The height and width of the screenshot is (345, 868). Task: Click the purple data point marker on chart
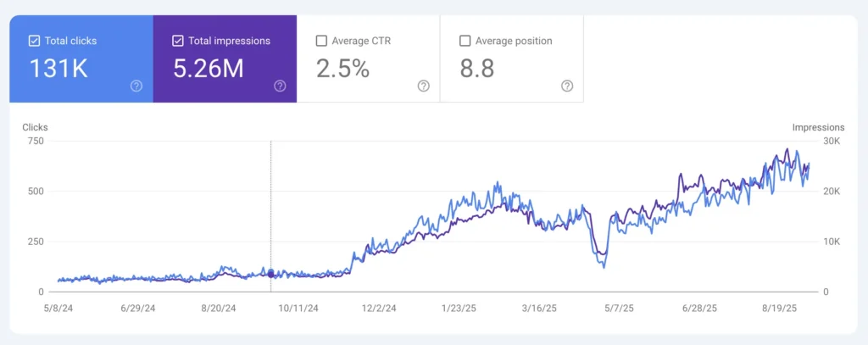tap(270, 274)
